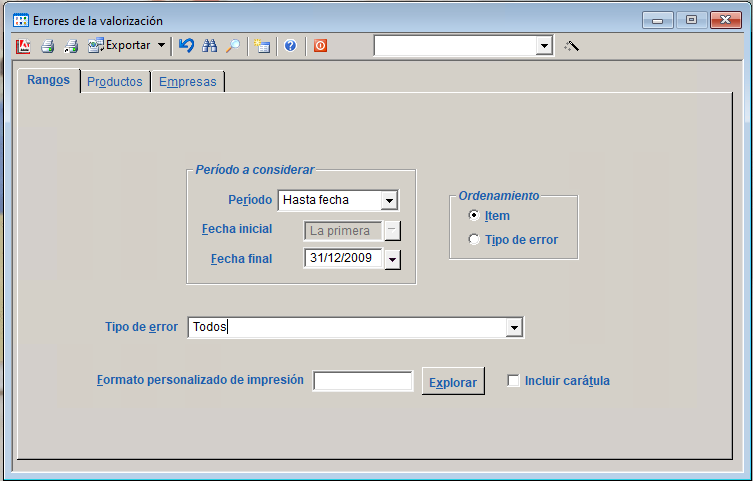Click the PDF export icon in toolbar
Viewport: 753px width, 481px height.
click(23, 46)
